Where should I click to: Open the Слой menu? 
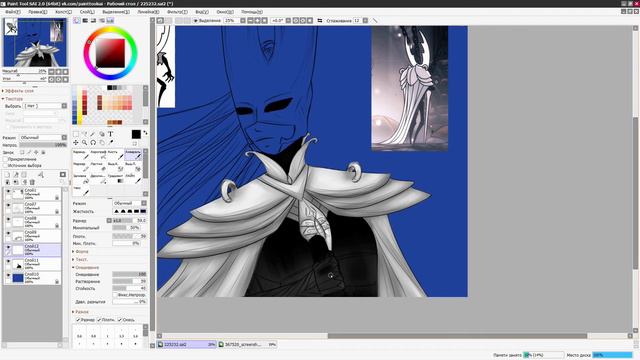(87, 12)
